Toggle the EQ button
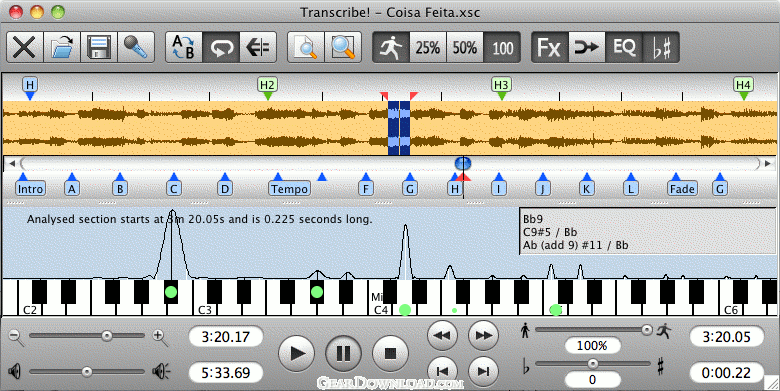780x391 pixels. click(x=624, y=48)
